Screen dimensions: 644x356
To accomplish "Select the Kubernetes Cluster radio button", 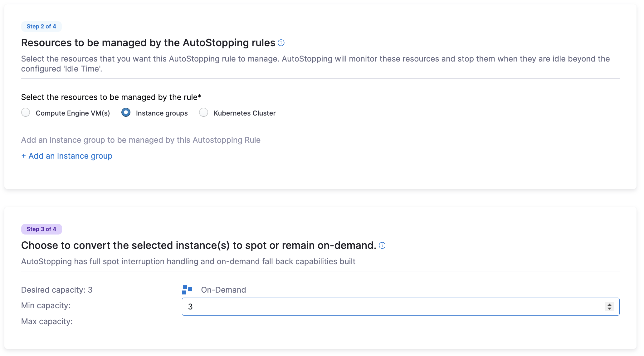I will pos(203,112).
